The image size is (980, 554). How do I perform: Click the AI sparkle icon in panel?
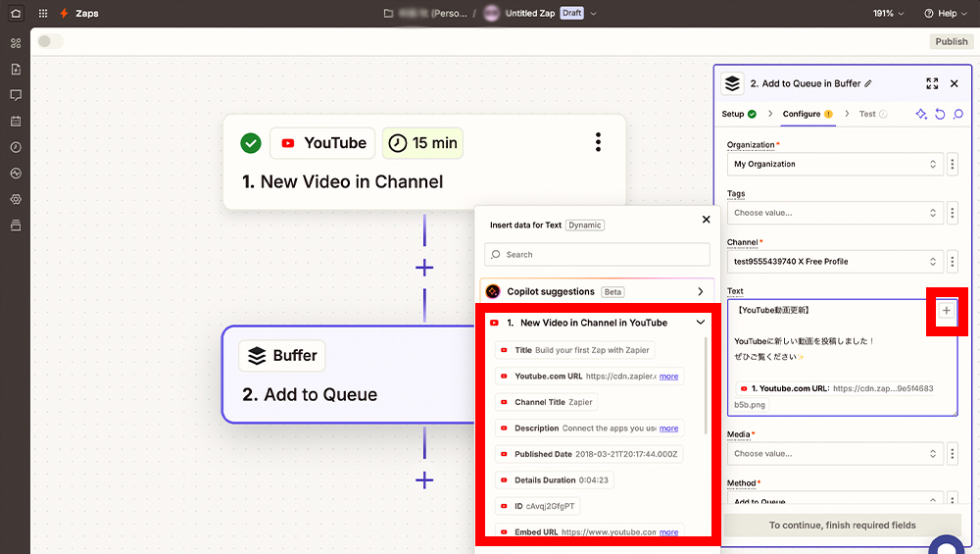point(921,114)
